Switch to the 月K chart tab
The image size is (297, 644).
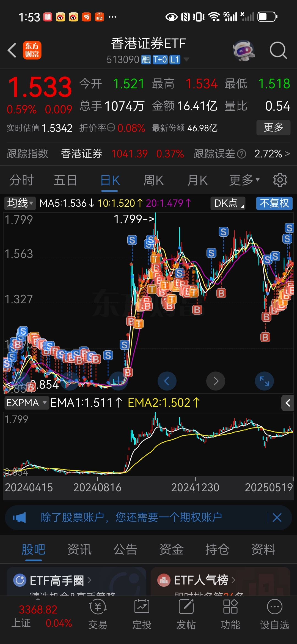point(197,181)
